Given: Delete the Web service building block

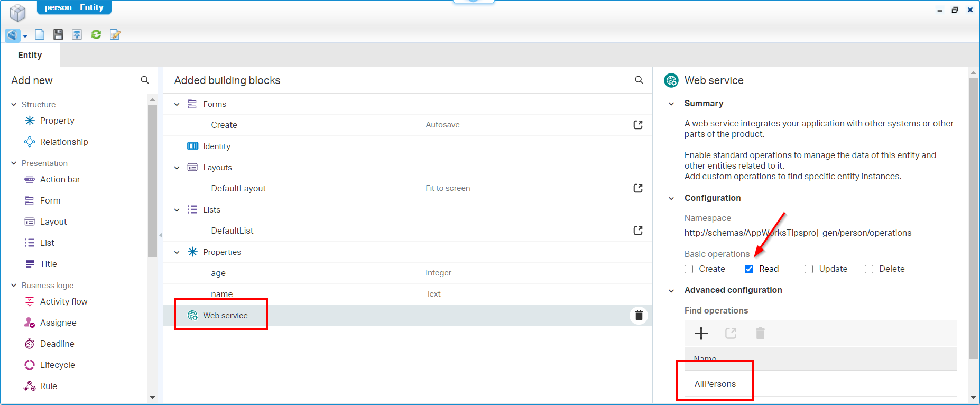Looking at the screenshot, I should [x=639, y=315].
